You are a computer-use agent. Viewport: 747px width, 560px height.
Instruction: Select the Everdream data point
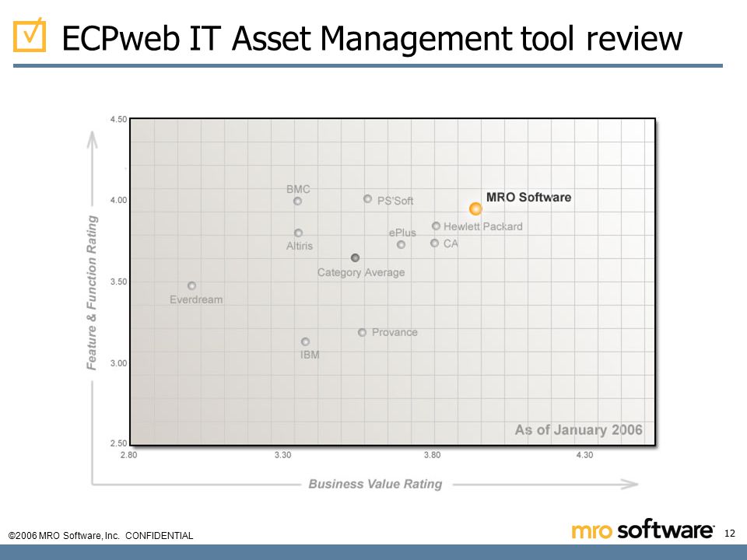191,285
